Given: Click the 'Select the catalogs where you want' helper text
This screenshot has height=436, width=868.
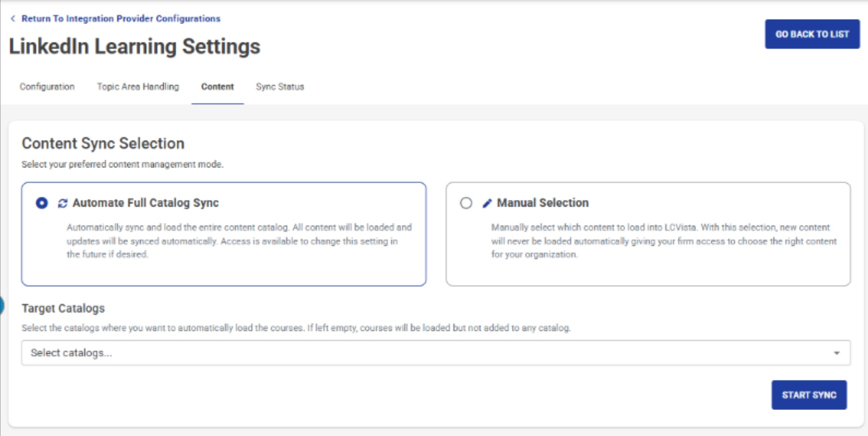Looking at the screenshot, I should [x=296, y=328].
